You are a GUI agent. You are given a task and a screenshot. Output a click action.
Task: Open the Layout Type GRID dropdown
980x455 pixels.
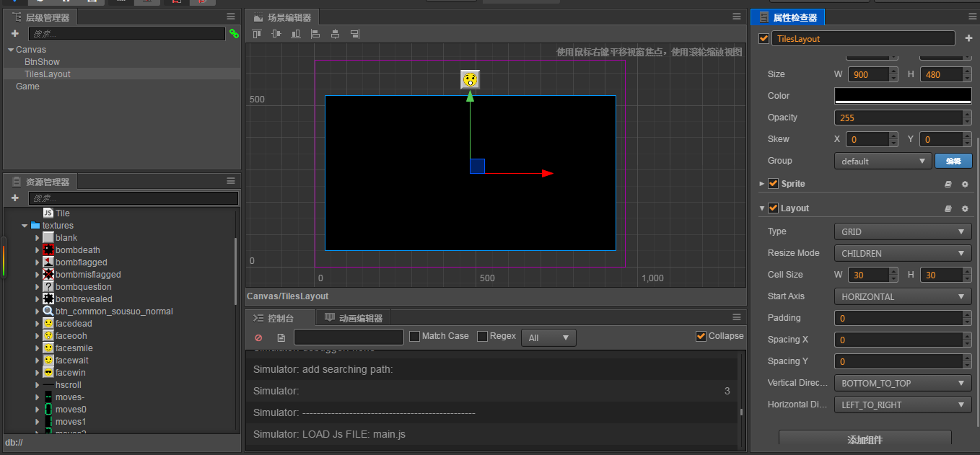(x=904, y=231)
